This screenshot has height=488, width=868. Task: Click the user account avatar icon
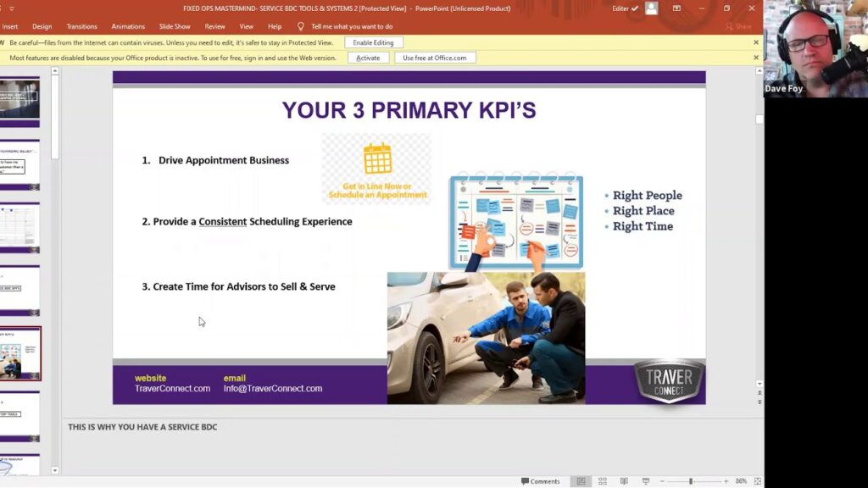click(x=651, y=8)
